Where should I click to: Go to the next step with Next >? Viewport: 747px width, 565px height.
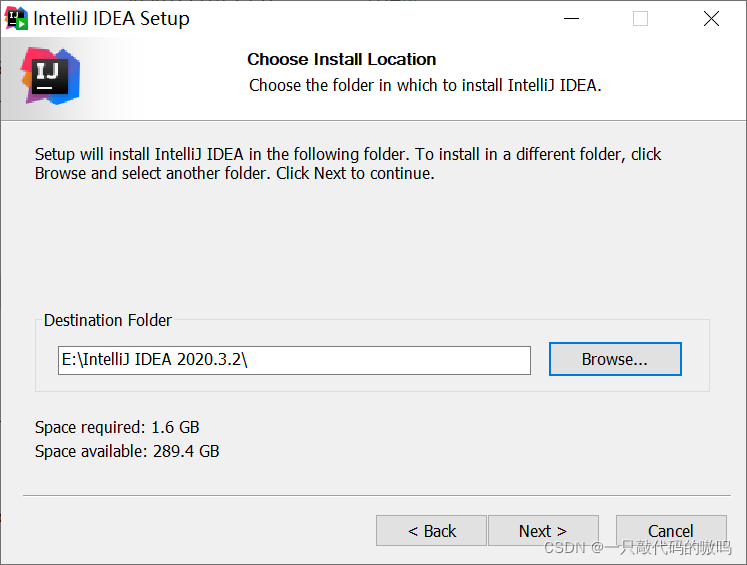[x=543, y=530]
